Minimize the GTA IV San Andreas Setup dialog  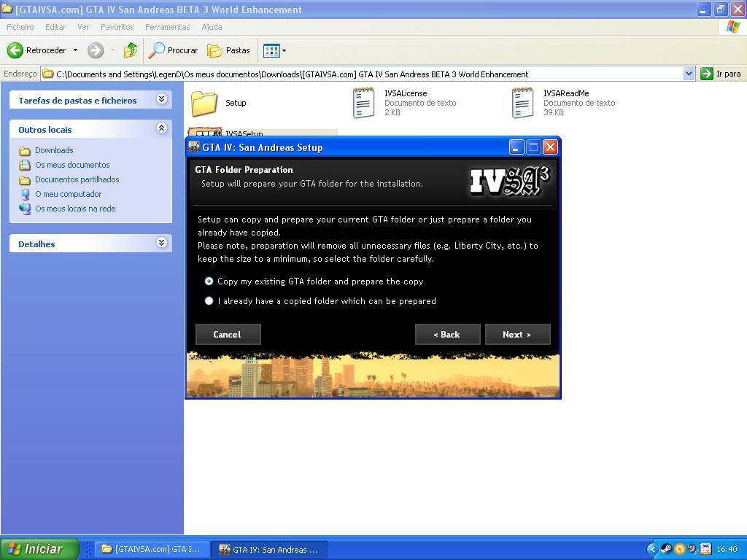[516, 147]
